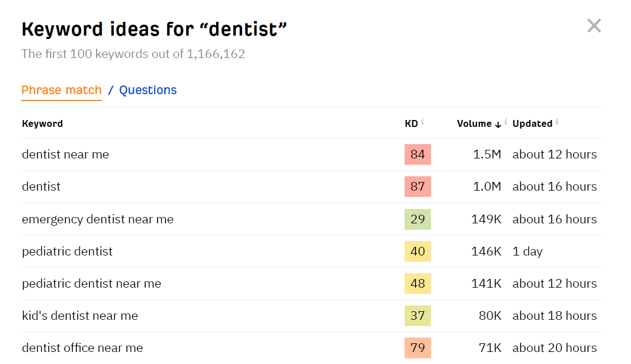
Task: Close the keyword ideas dialog
Action: 594,26
